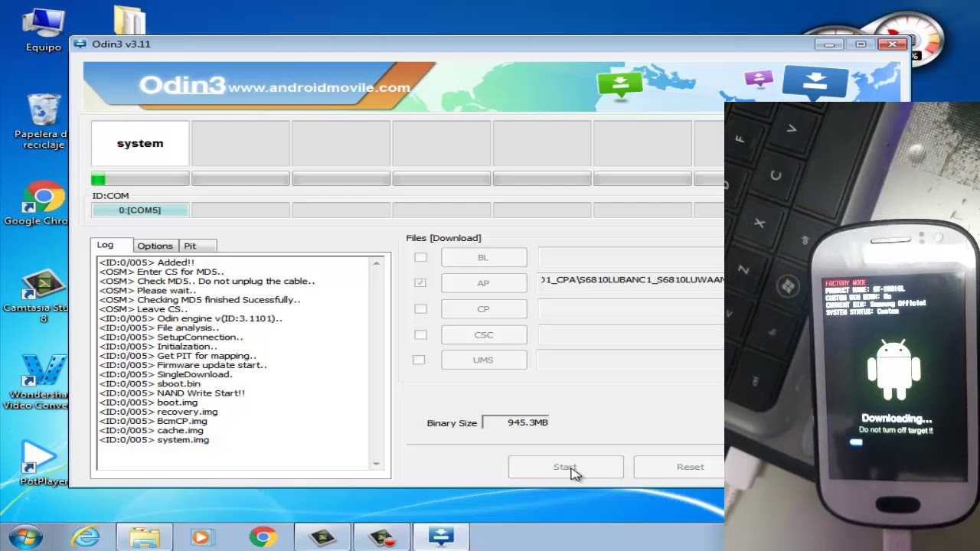Click log line 'Get PIT for mapping..'
980x551 pixels.
coord(178,356)
